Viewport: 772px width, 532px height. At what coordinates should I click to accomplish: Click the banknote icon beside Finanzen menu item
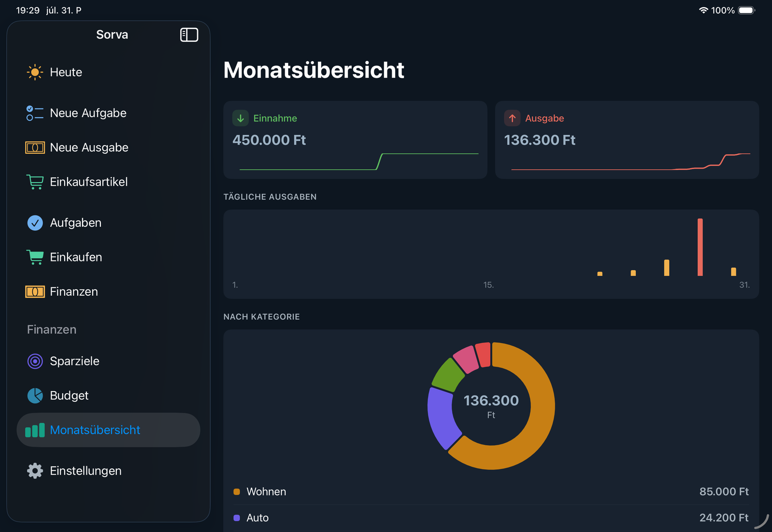35,292
